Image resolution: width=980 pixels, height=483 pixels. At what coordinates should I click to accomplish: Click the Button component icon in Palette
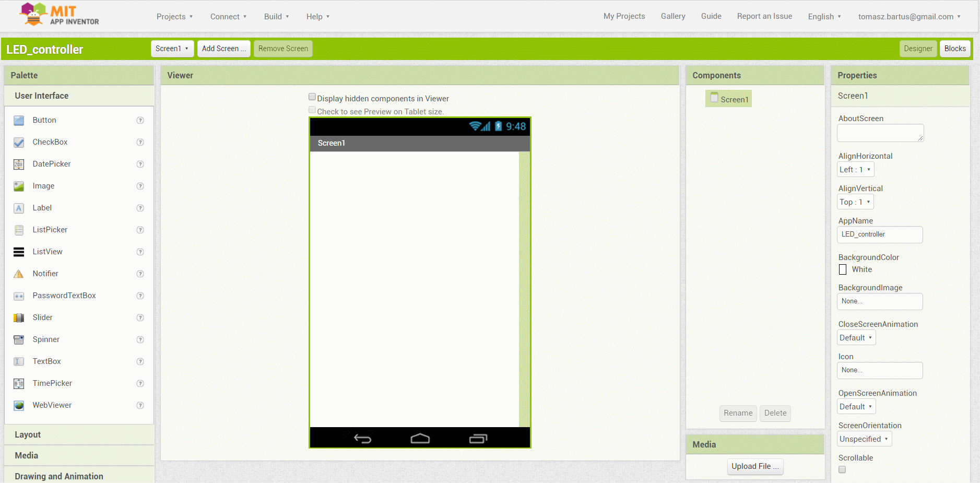pyautogui.click(x=19, y=121)
